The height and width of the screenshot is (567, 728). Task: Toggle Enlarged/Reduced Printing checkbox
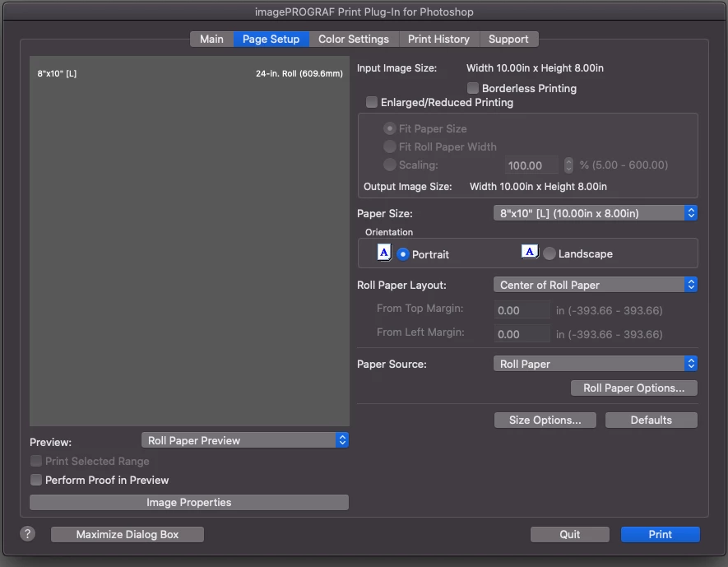click(x=372, y=102)
